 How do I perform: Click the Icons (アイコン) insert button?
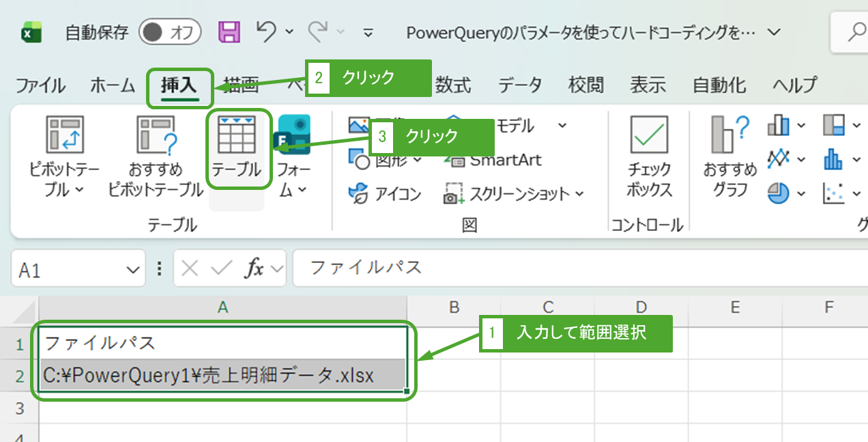coord(385,194)
